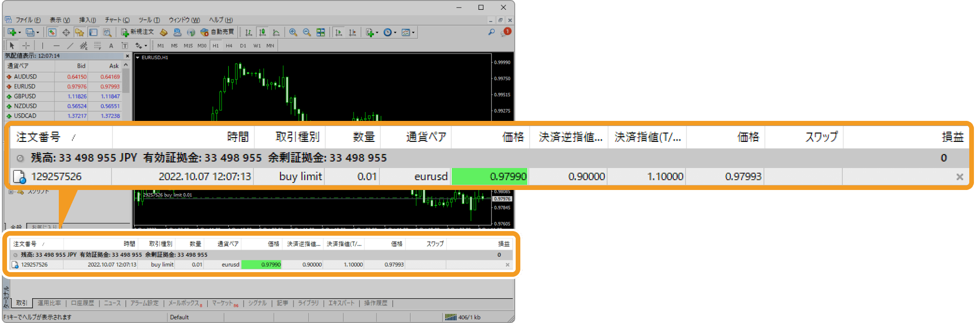Click the 新規注文 new order button

coord(137,32)
